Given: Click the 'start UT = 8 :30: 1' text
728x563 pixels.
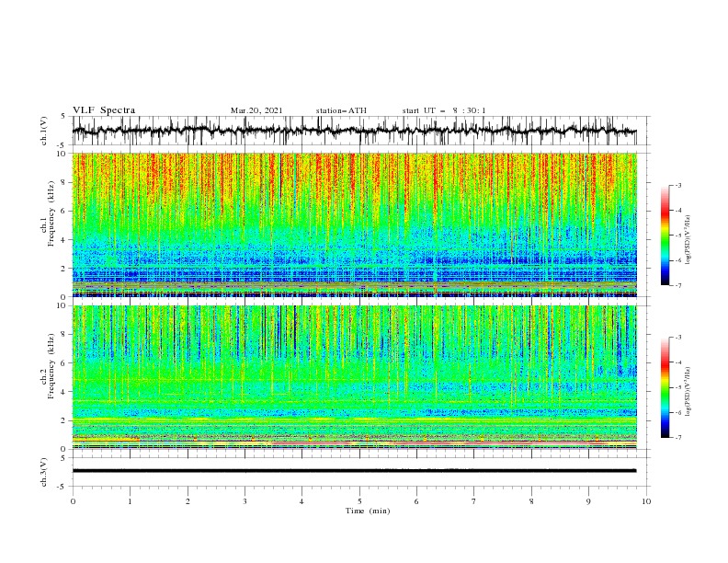Looking at the screenshot, I should click(444, 110).
